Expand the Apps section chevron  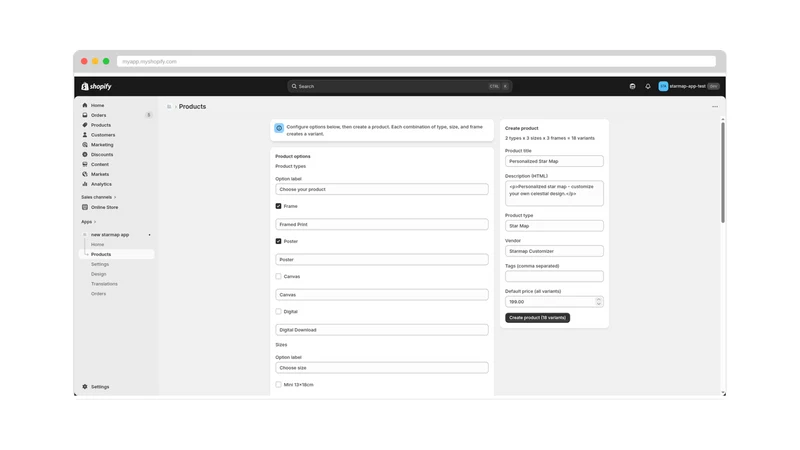tap(95, 222)
